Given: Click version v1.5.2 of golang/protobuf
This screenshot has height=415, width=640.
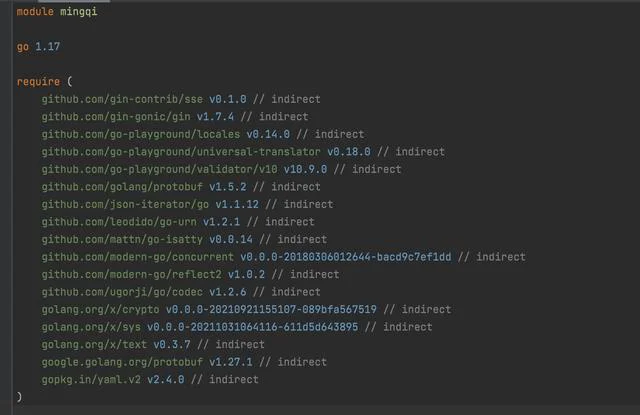Looking at the screenshot, I should 228,187.
